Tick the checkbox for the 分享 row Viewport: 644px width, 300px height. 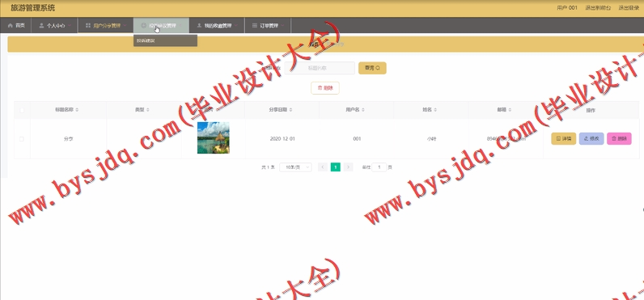(22, 139)
